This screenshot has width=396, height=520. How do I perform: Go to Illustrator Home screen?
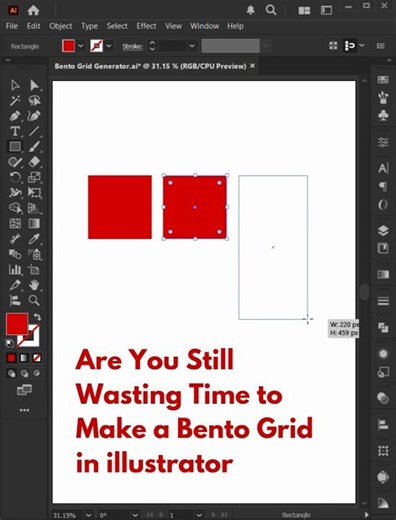tap(33, 11)
